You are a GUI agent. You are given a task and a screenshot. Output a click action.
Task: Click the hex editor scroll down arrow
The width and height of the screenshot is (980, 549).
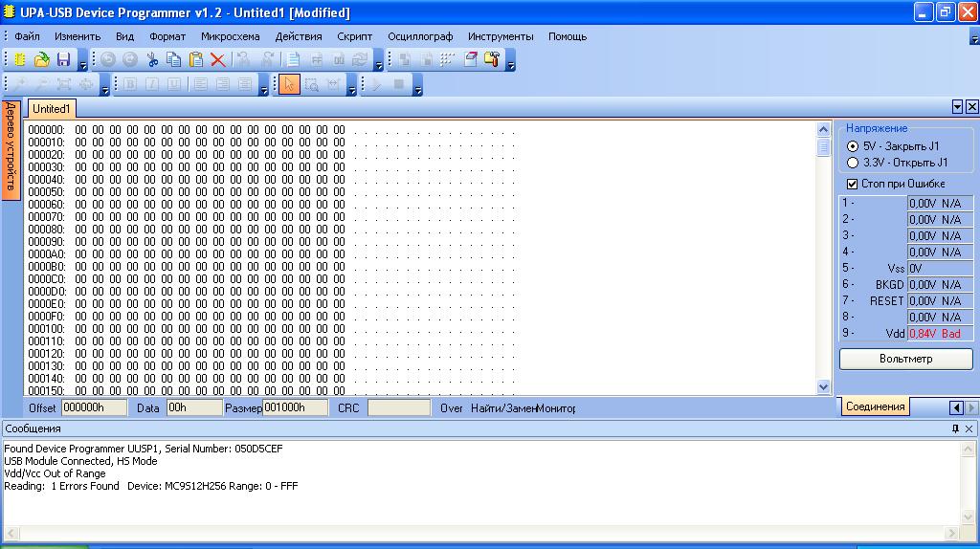pyautogui.click(x=823, y=387)
